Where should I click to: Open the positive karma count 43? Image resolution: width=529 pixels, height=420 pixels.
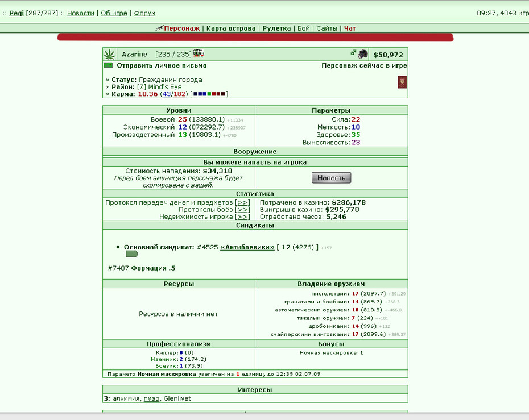(167, 94)
